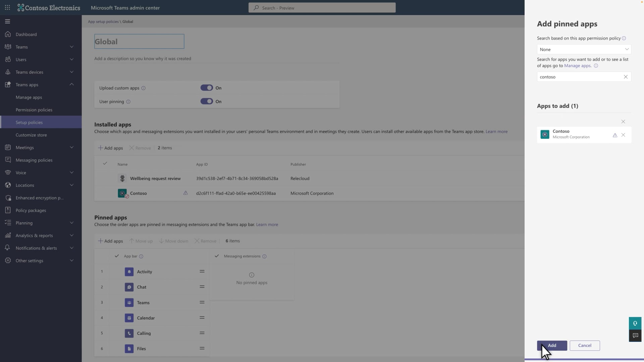The height and width of the screenshot is (362, 644).
Task: Open the Microsoft 365 app launcher waffle
Action: tap(7, 7)
